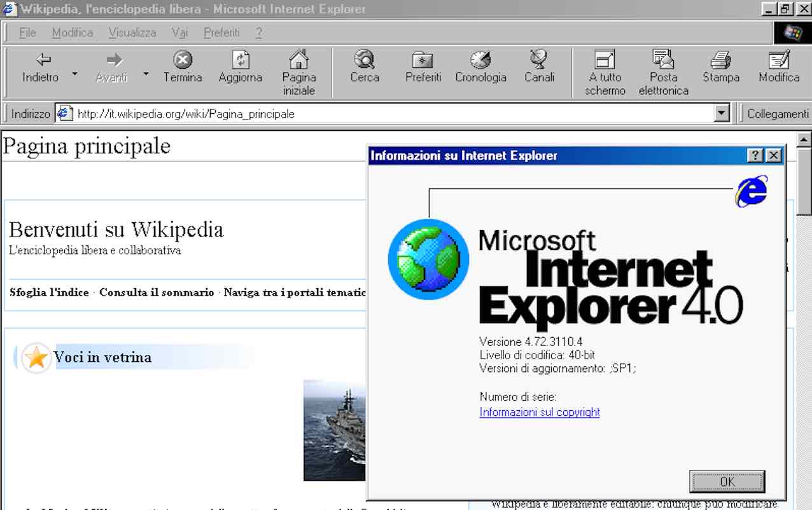Screen dimensions: 812x510
Task: Click the Indietro back arrow button
Action: [41, 68]
